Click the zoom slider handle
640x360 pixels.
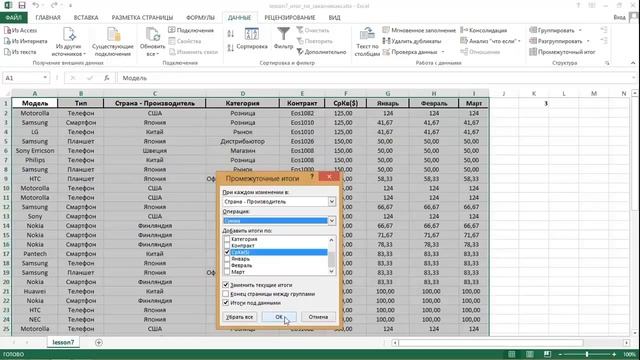point(587,354)
